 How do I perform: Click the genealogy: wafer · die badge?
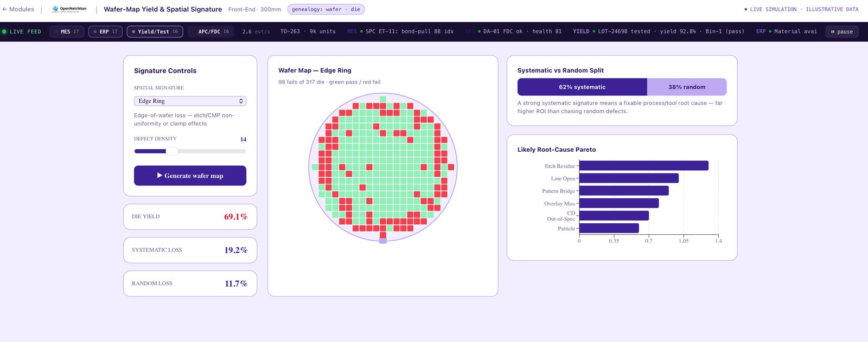click(325, 9)
